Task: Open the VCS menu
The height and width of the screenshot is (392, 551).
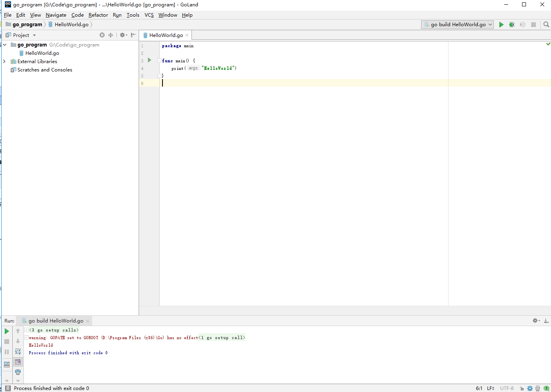Action: 149,15
